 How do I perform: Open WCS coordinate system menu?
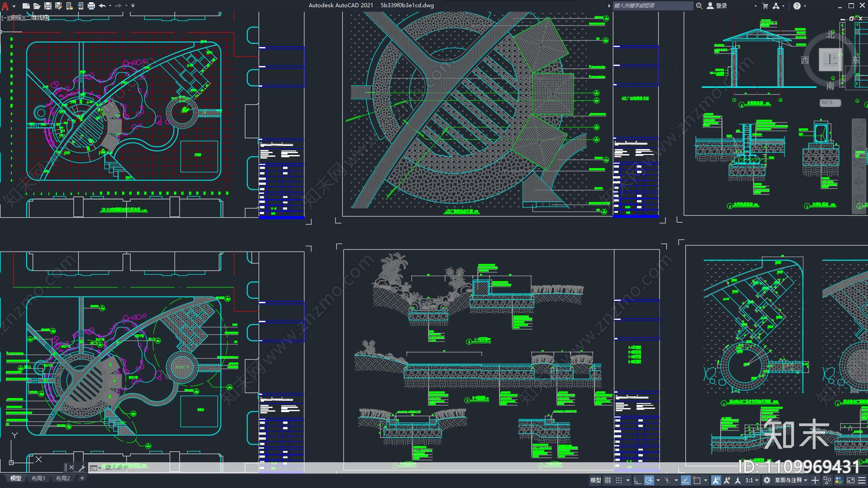tap(829, 102)
